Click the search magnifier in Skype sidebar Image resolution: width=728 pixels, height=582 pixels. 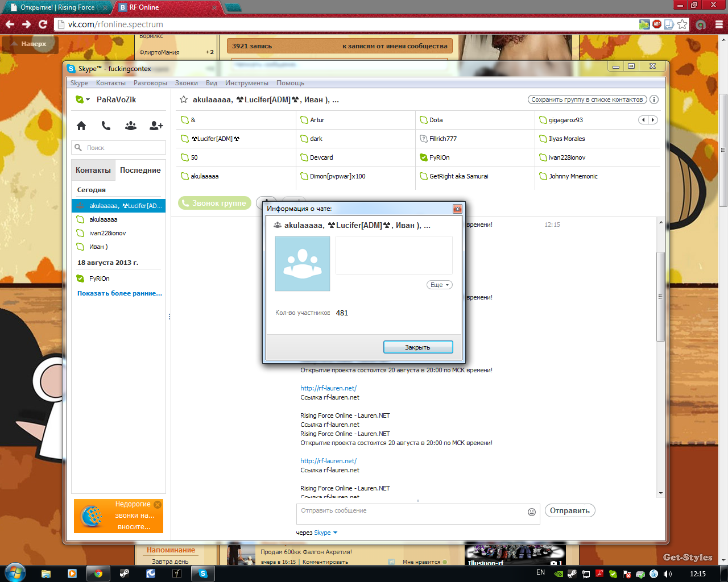(78, 148)
